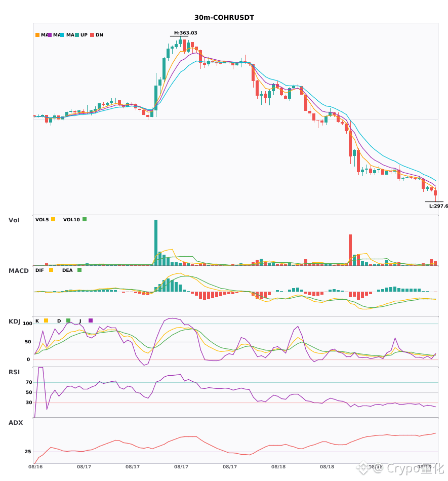This screenshot has width=448, height=481.
Task: Click the K line yellow swatch
Action: point(46,320)
